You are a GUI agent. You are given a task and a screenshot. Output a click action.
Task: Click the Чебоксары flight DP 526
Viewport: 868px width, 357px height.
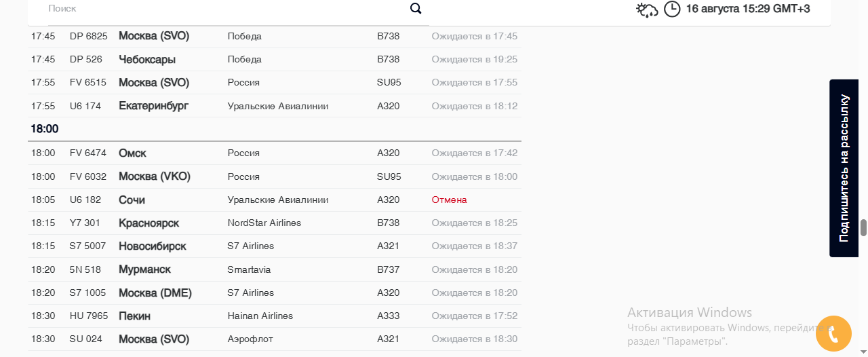(275, 60)
